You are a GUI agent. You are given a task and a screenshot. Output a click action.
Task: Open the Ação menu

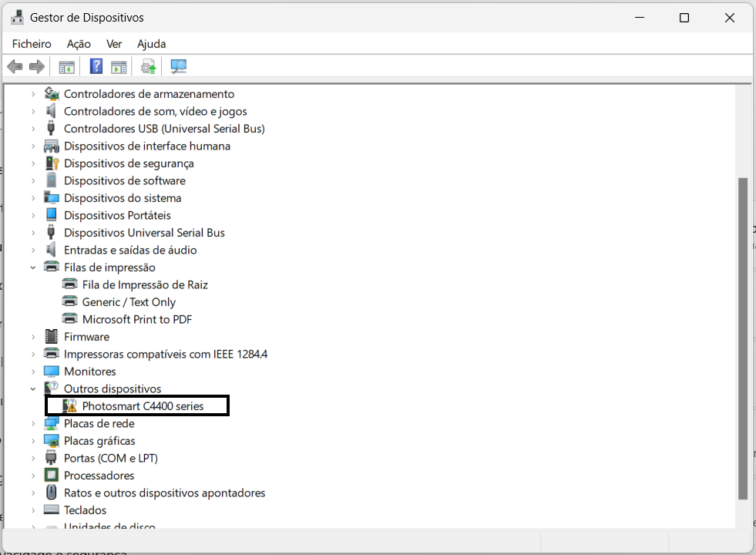tap(78, 44)
